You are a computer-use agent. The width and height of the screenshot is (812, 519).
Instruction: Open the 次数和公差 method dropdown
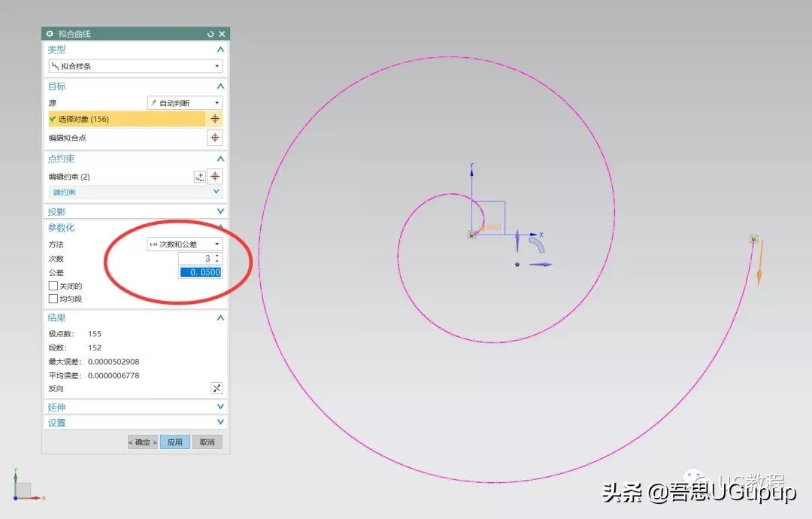pos(185,244)
